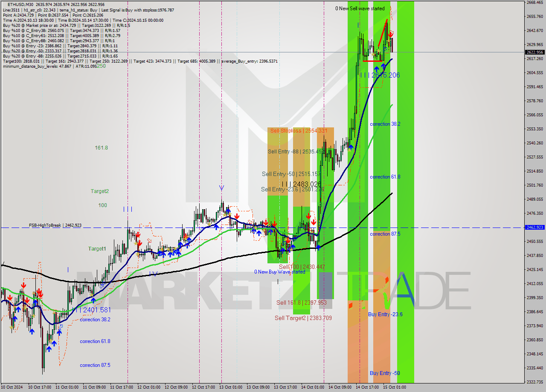Click the 2322.735 price axis value

point(534,382)
